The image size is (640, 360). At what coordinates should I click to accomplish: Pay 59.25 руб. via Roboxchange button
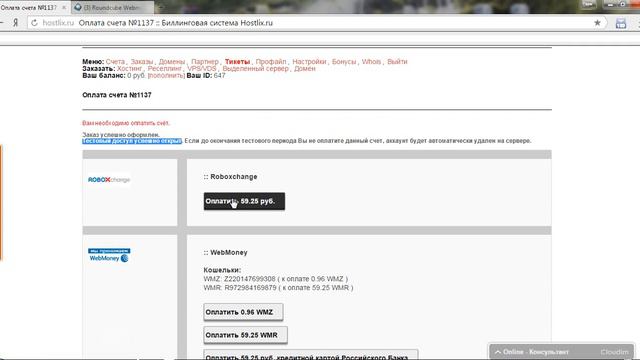(244, 201)
